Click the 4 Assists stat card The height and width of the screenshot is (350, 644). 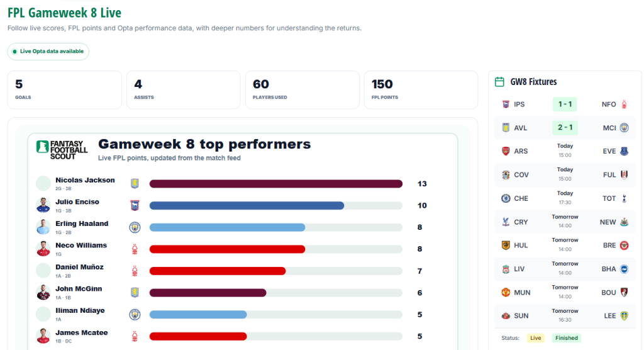[x=183, y=89]
